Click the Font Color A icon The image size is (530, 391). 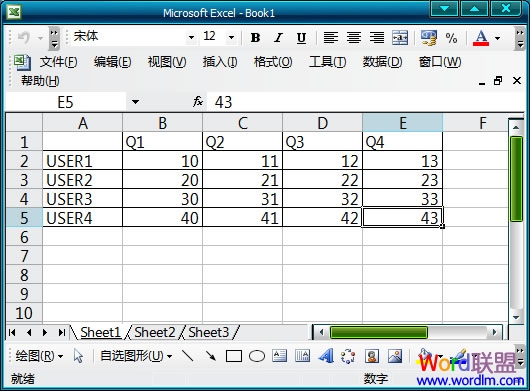[x=481, y=38]
